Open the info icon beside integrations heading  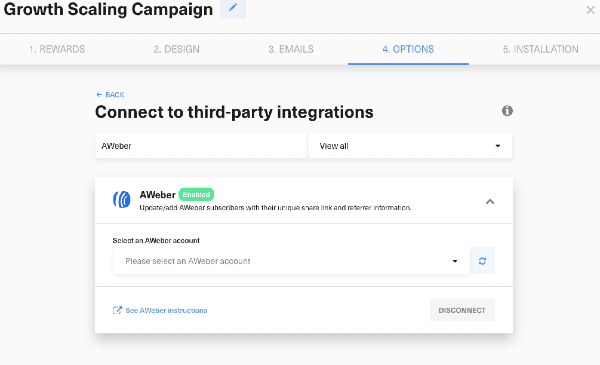click(507, 111)
